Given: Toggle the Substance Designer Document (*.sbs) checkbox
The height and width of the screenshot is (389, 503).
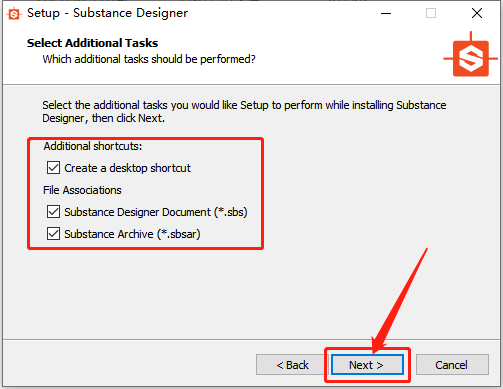Looking at the screenshot, I should pos(53,212).
